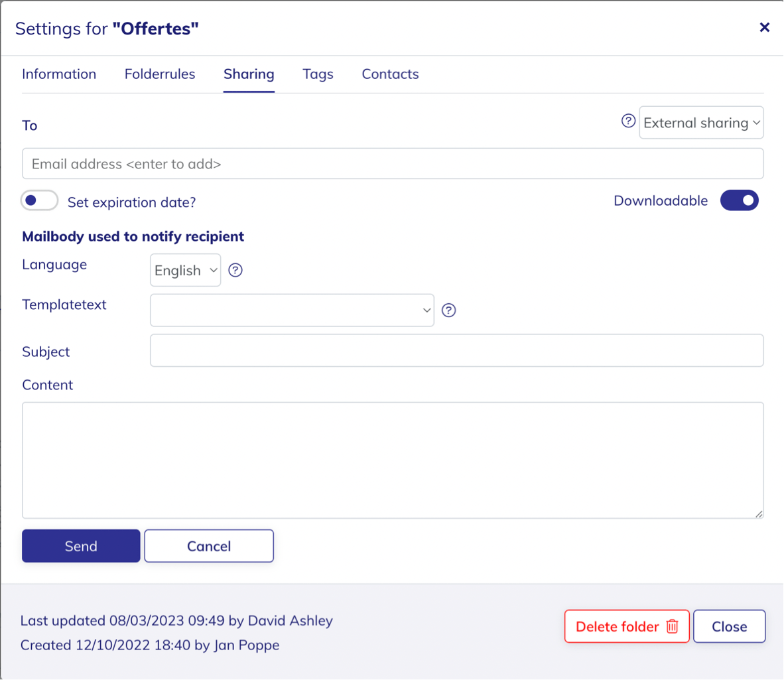Screen dimensions: 784x680
Task: Switch to the Information tab
Action: pos(59,74)
